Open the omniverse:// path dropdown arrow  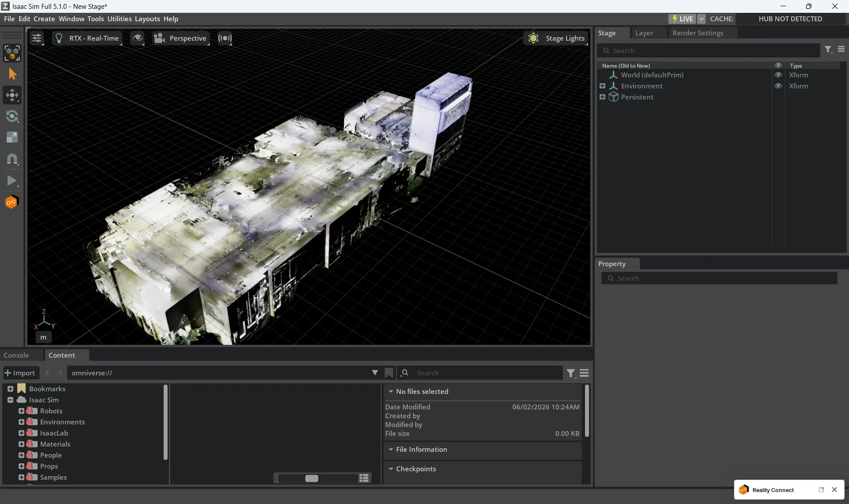[375, 373]
